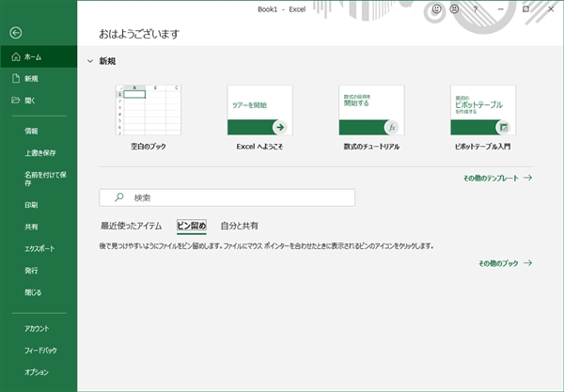Open Excel へようこそ tour template
This screenshot has height=392, width=564.
pyautogui.click(x=259, y=110)
